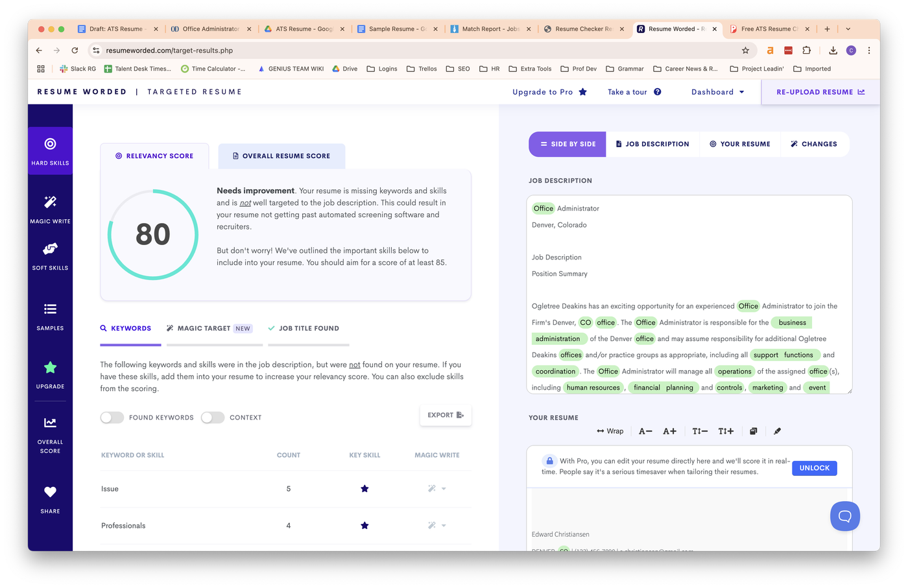This screenshot has width=908, height=588.
Task: Decrease resume font size with A− icon
Action: point(645,431)
